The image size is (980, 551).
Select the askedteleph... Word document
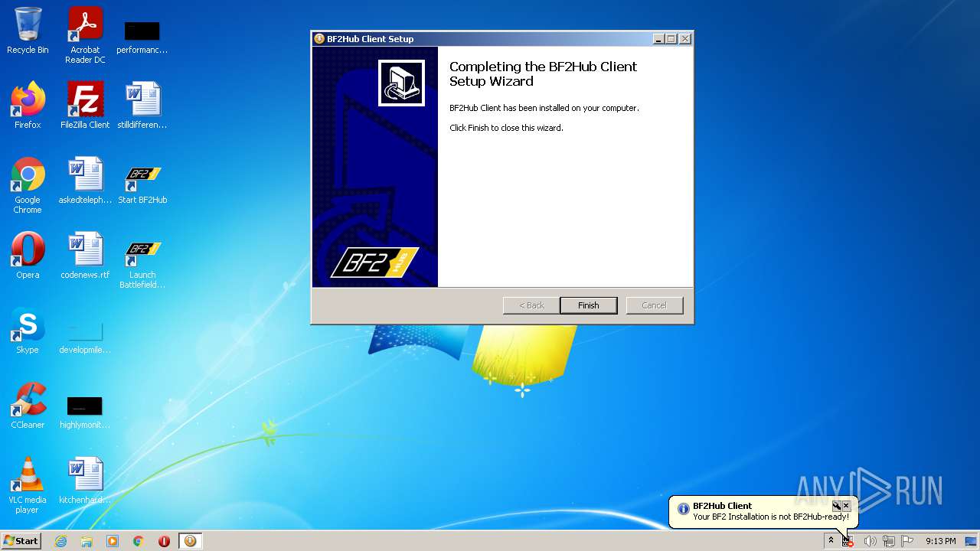click(x=85, y=181)
